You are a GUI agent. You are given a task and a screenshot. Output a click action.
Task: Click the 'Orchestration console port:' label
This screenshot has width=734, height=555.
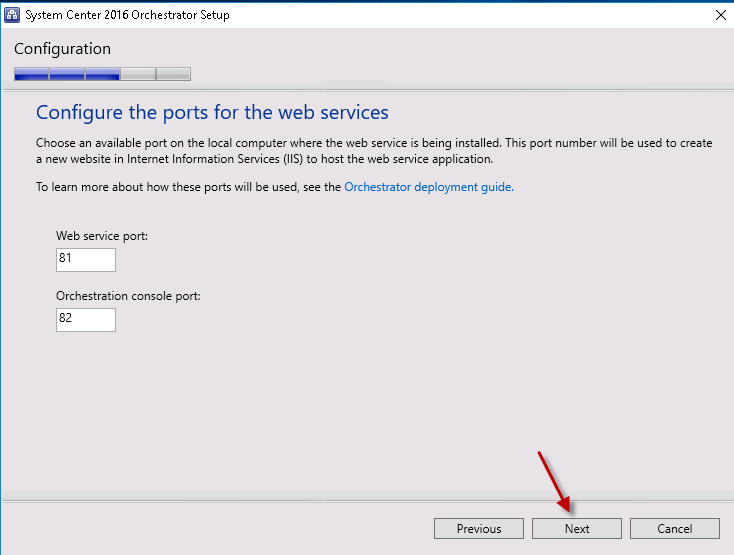point(129,296)
